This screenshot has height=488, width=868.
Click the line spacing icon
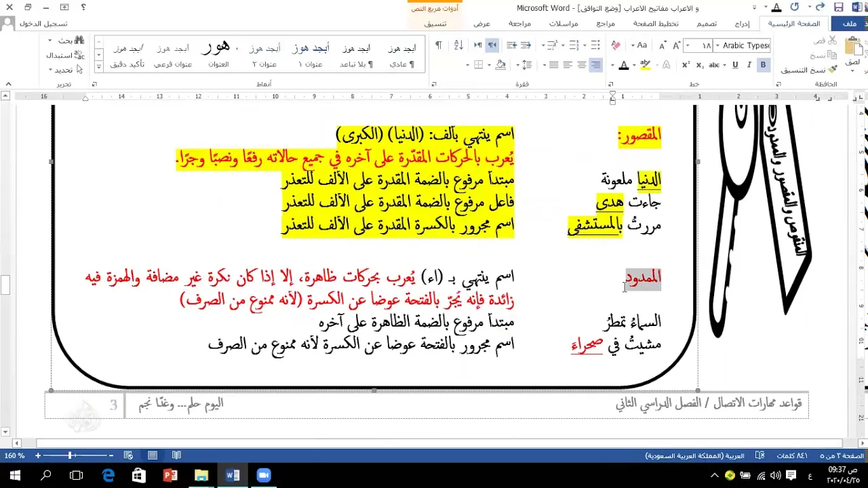click(527, 65)
